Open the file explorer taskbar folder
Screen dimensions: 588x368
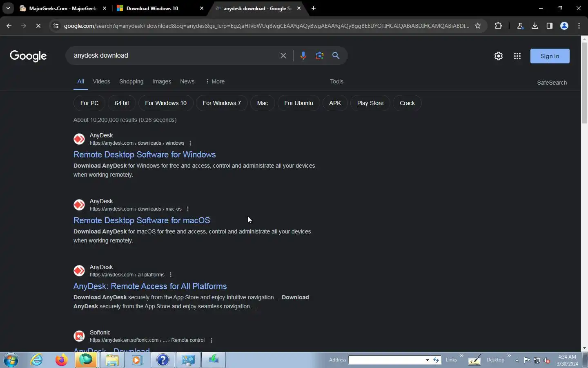tap(112, 360)
